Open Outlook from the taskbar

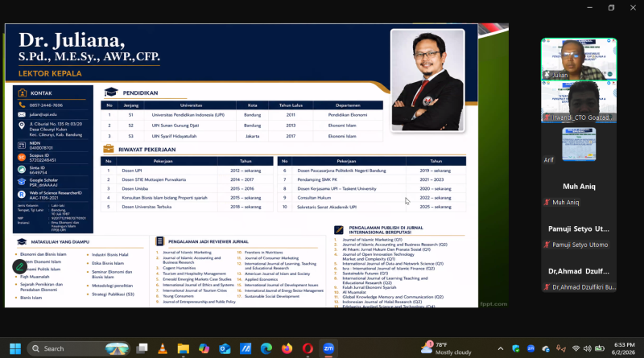click(x=225, y=348)
